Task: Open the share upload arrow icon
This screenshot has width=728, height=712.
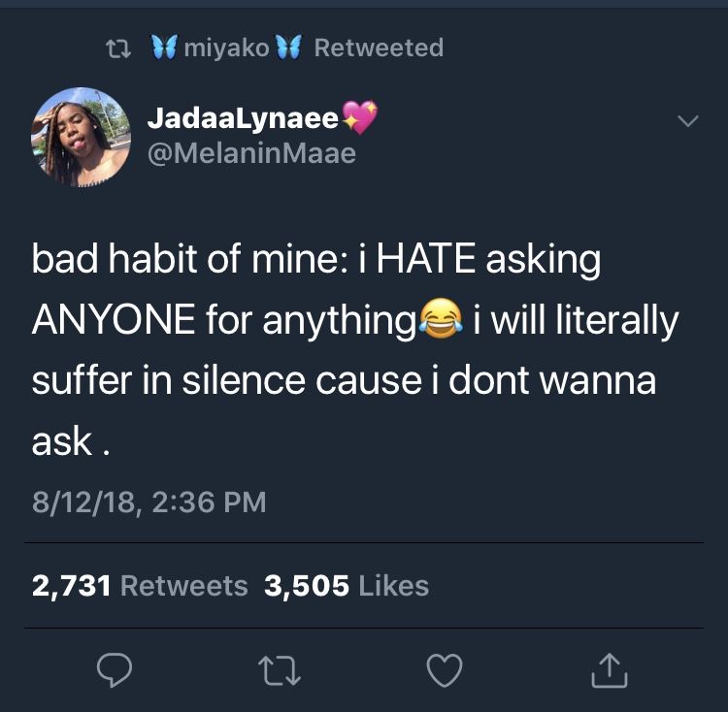Action: click(610, 670)
